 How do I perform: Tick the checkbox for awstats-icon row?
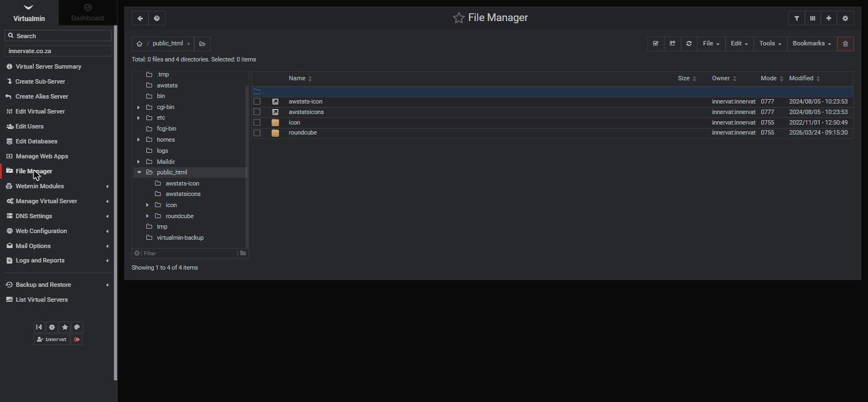pyautogui.click(x=257, y=102)
